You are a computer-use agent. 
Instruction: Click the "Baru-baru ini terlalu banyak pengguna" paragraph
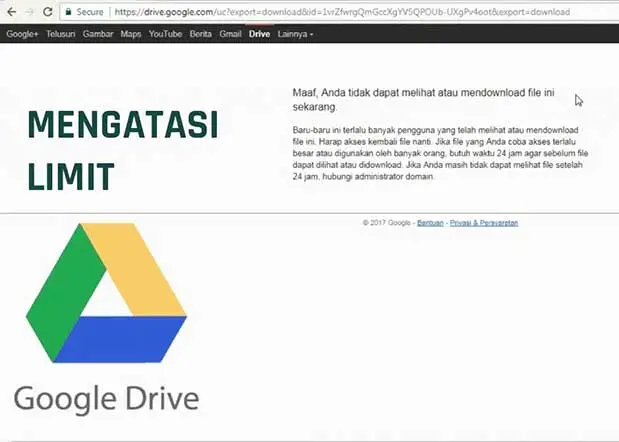pos(440,153)
